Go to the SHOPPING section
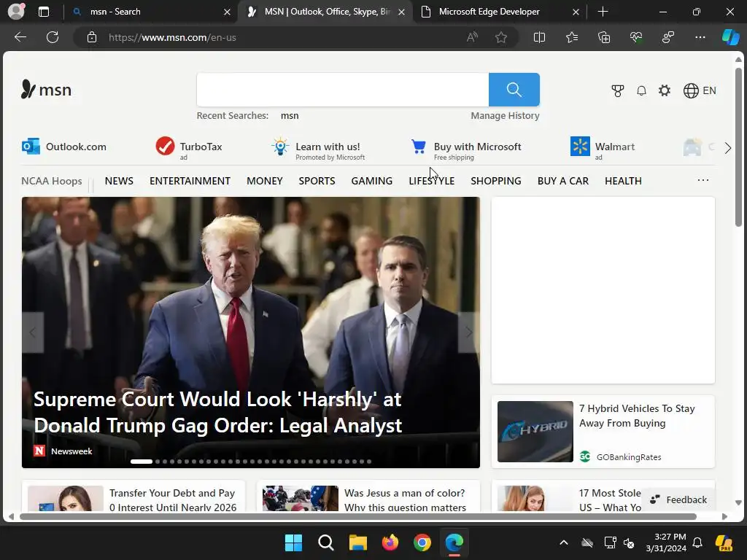Image resolution: width=747 pixels, height=560 pixels. pyautogui.click(x=496, y=181)
